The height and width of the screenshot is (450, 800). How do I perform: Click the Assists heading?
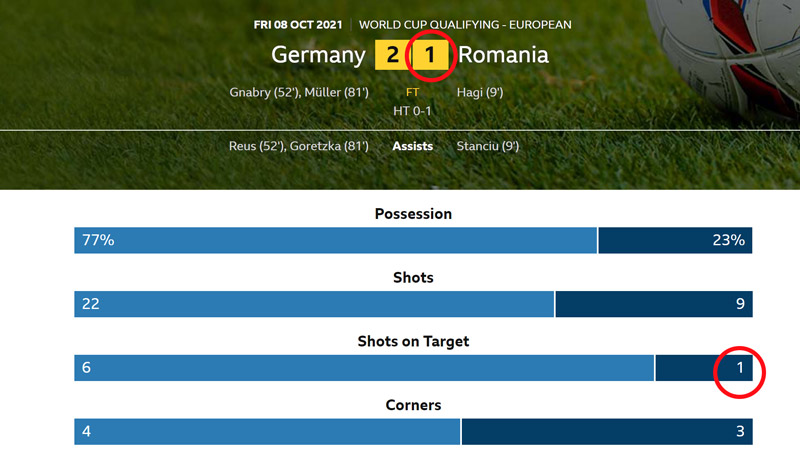[412, 146]
